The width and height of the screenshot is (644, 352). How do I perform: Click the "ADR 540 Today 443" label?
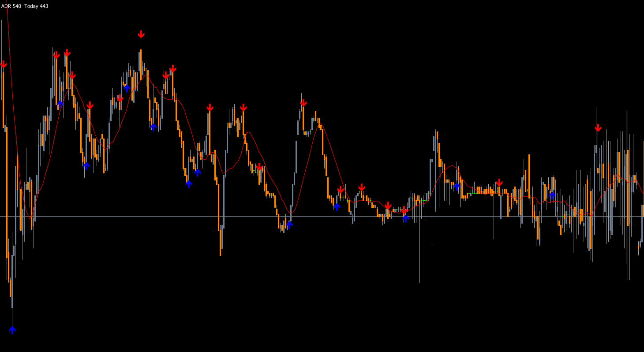pos(25,6)
